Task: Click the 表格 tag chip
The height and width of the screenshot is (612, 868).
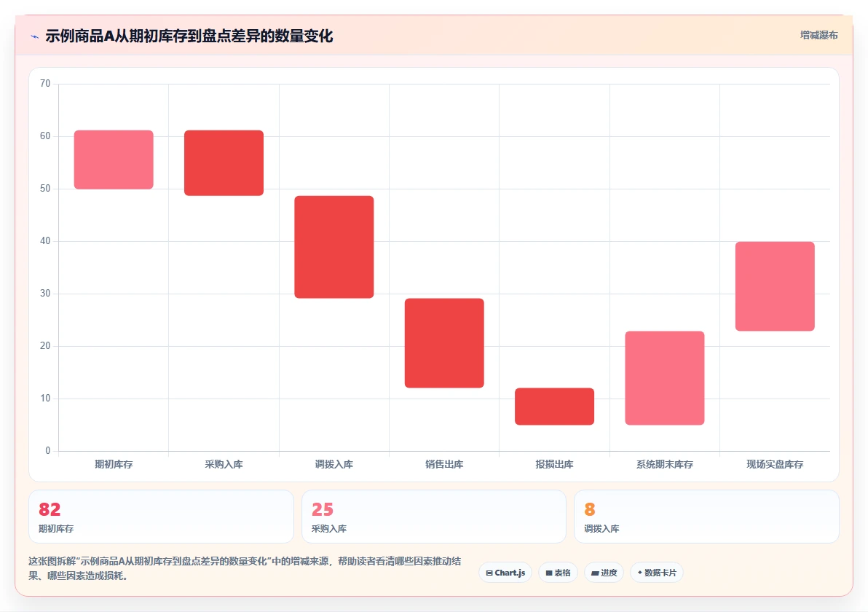Action: click(558, 573)
